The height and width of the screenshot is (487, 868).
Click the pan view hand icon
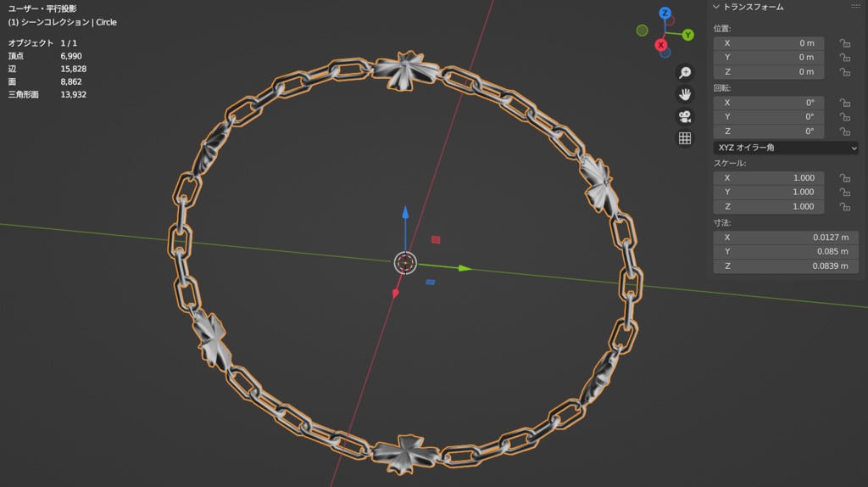(685, 94)
